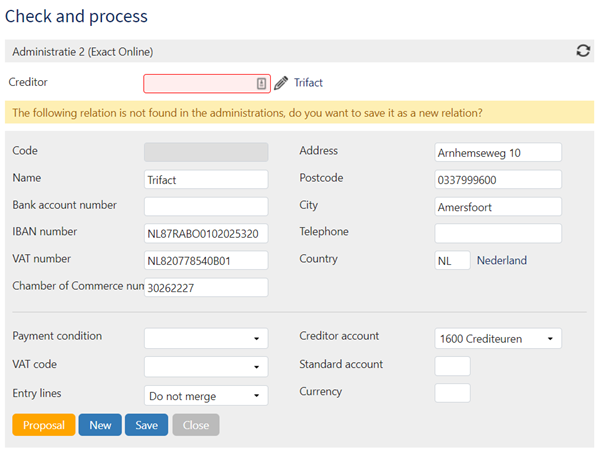Click the red Creditor input field
This screenshot has height=455, width=601.
point(207,84)
